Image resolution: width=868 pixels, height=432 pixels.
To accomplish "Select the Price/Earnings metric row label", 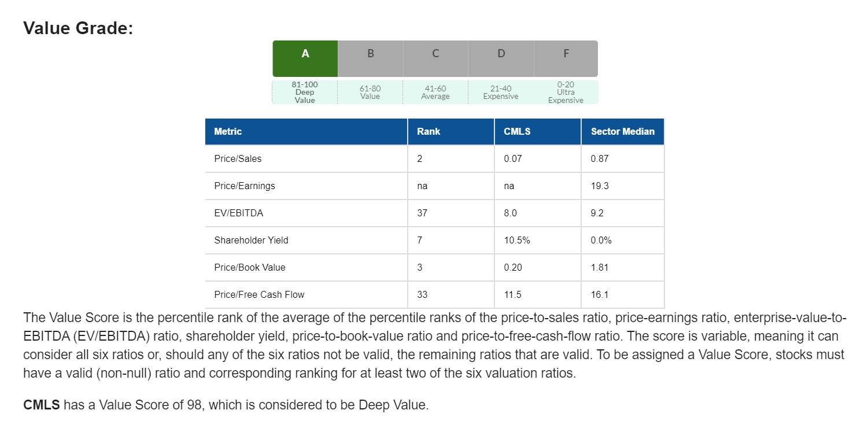I will (x=245, y=186).
